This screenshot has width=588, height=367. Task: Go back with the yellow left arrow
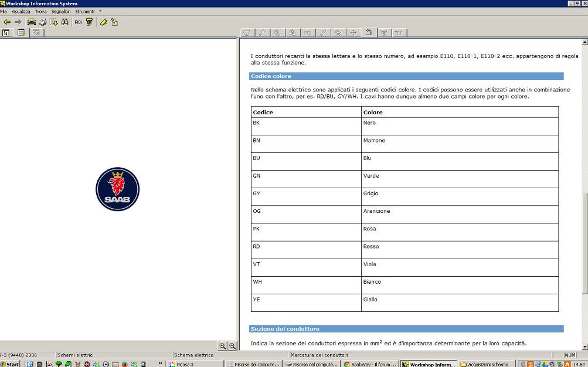[7, 22]
